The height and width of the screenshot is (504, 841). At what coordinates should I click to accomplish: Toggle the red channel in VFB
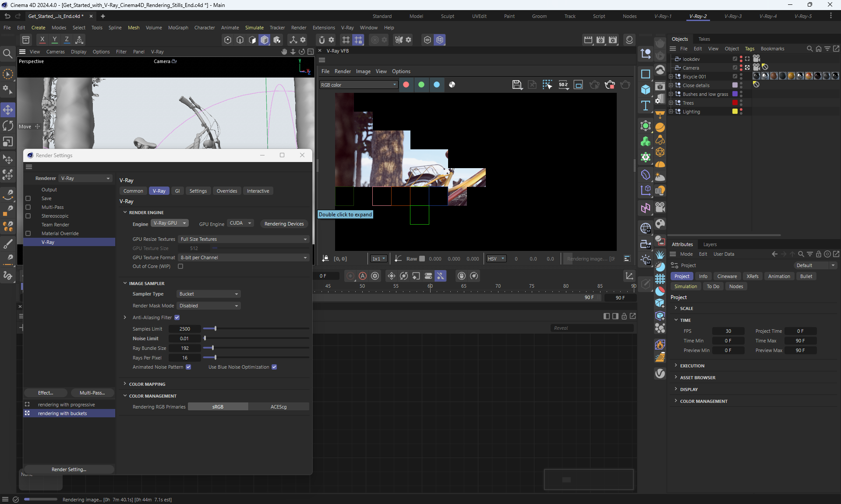[x=406, y=85]
